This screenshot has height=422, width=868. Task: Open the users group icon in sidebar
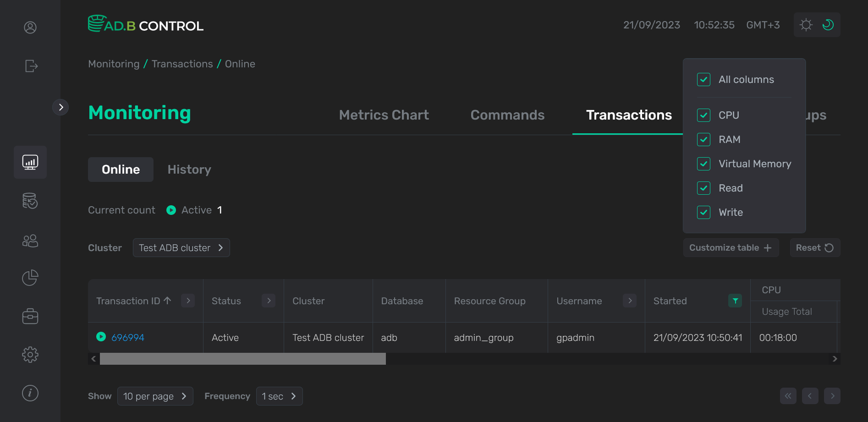(30, 241)
